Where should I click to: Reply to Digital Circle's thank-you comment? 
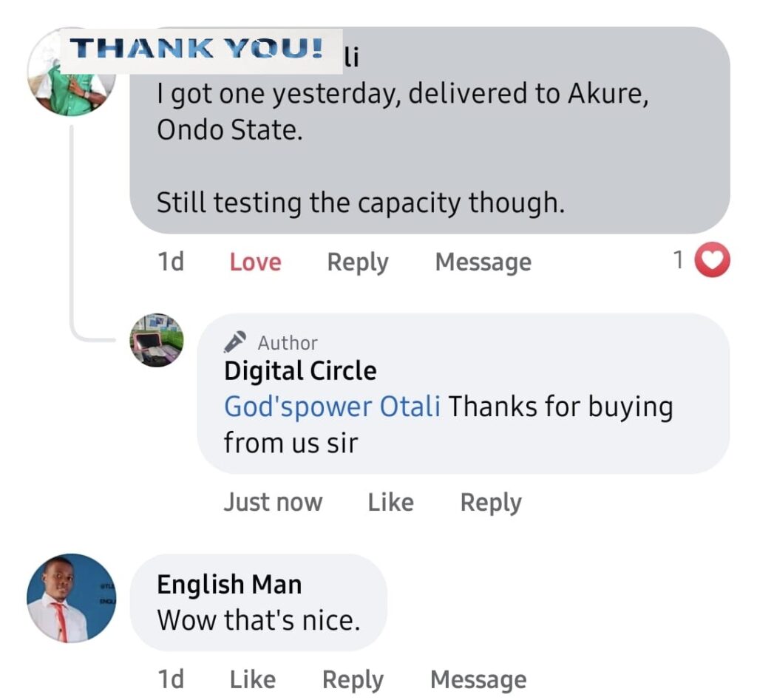coord(491,503)
